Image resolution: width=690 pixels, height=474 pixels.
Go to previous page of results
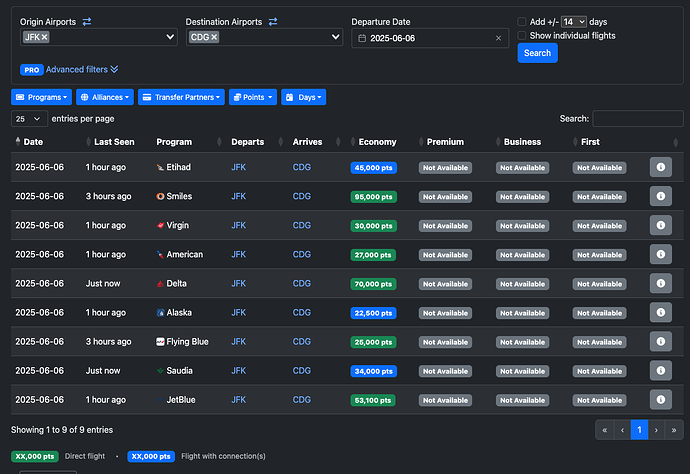pos(622,430)
